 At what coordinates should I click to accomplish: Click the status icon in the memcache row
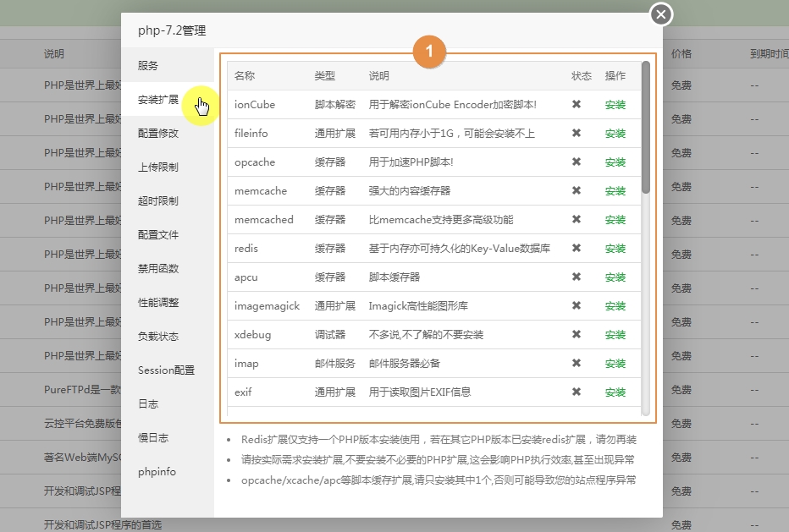(x=576, y=190)
